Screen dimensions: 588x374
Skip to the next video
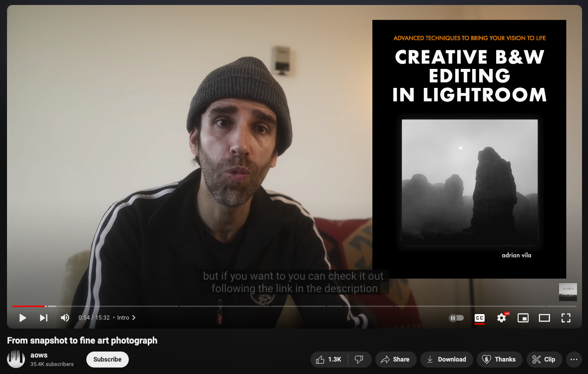coord(43,318)
